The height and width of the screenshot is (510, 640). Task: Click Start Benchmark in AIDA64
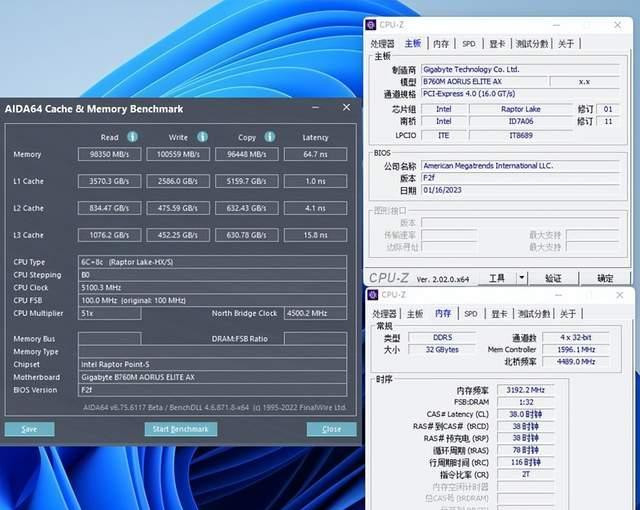(x=181, y=429)
